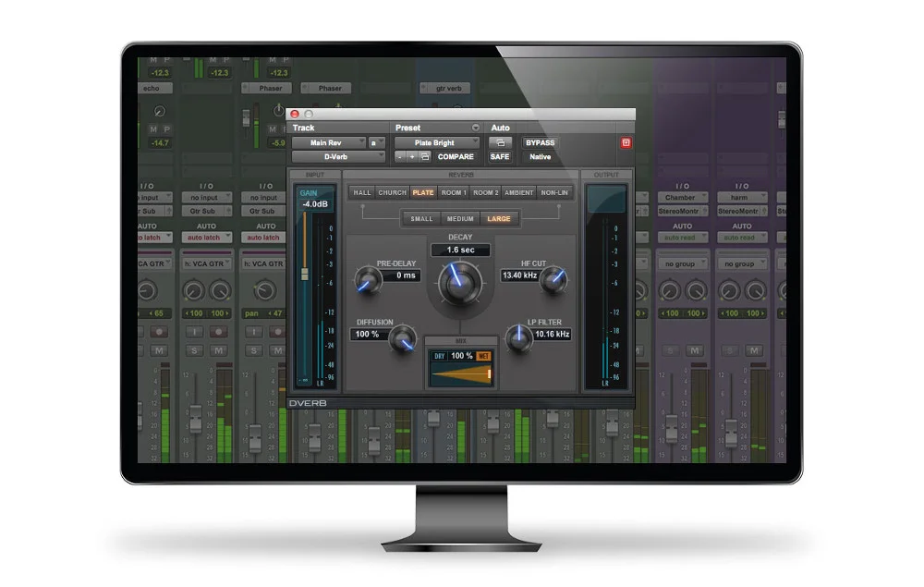
Task: Click the red target button in the D-Verb header
Action: point(626,142)
